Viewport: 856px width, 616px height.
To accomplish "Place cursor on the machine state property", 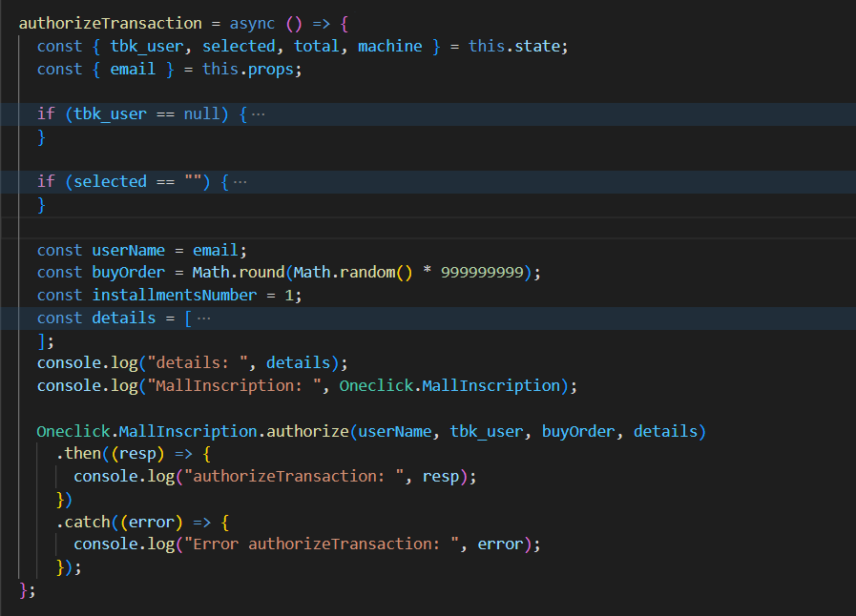I will click(x=389, y=45).
